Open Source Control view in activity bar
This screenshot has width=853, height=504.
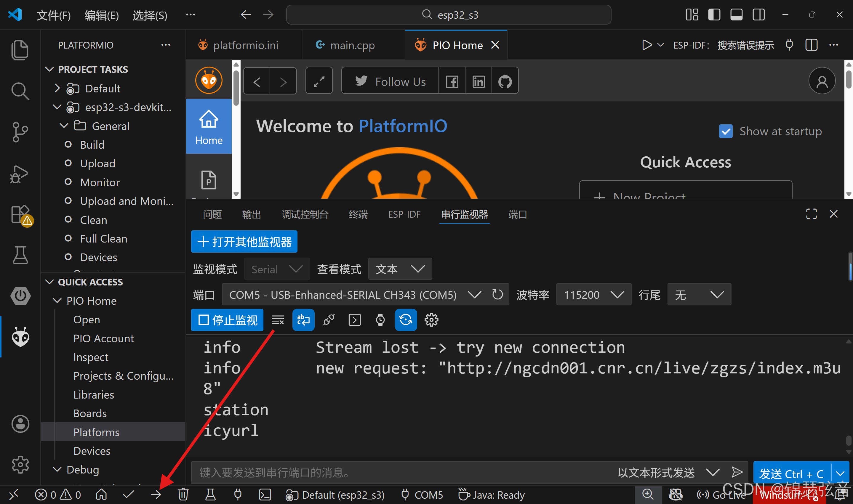click(x=20, y=132)
